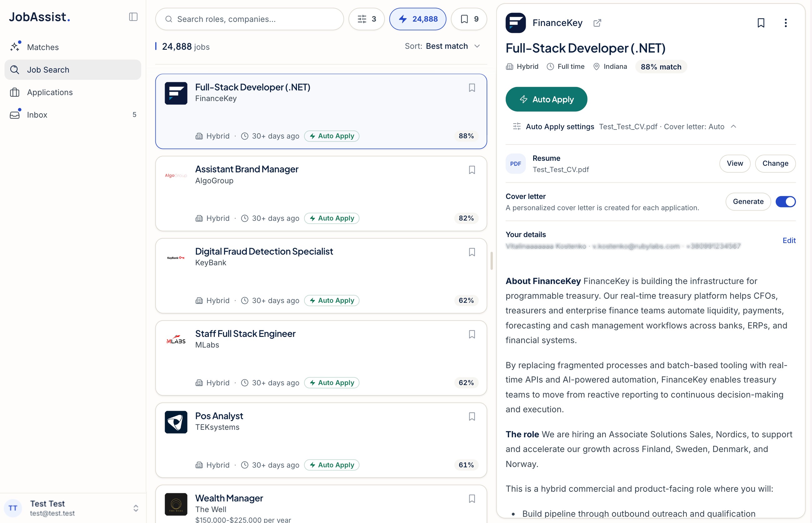Click the MLabs company logo

click(176, 340)
